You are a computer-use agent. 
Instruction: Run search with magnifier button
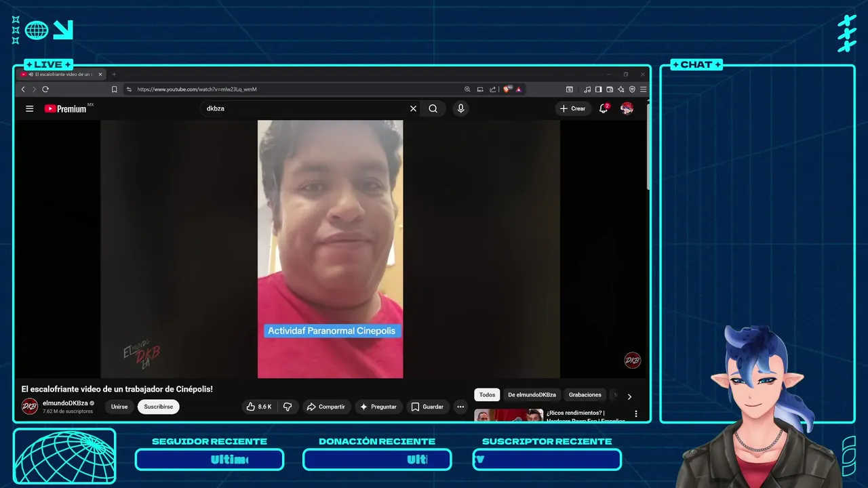(x=433, y=108)
